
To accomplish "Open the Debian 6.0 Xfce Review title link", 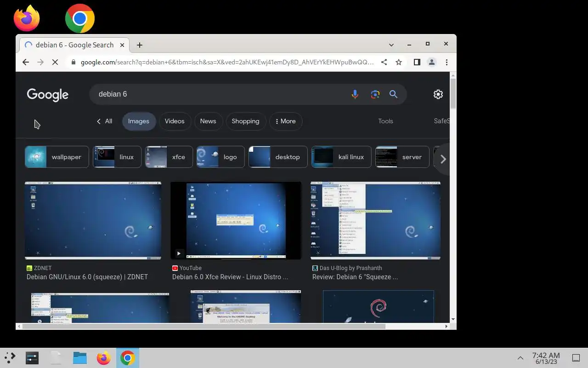I will (230, 277).
